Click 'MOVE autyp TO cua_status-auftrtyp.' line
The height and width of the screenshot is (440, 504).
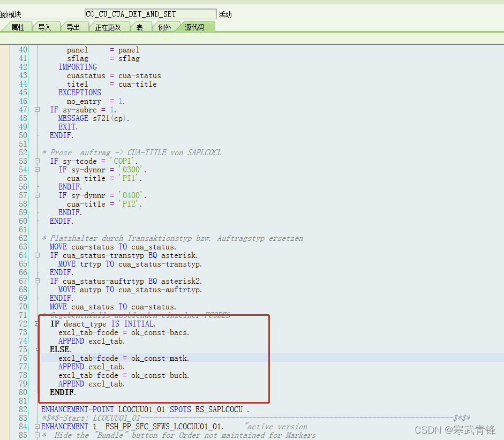130,290
